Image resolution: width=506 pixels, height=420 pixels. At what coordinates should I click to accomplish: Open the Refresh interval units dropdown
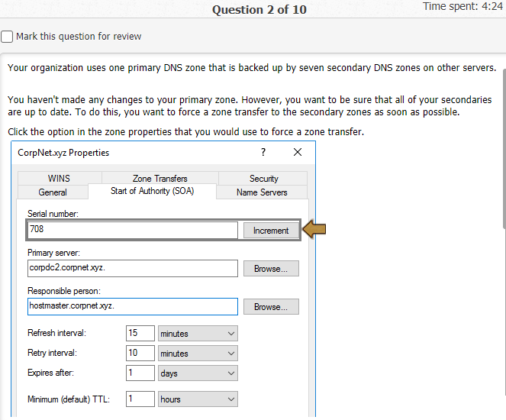click(198, 334)
